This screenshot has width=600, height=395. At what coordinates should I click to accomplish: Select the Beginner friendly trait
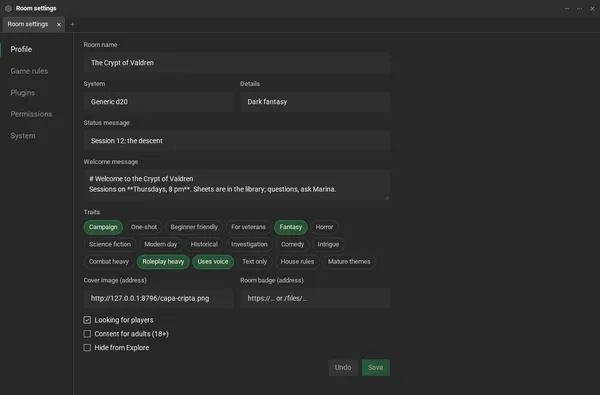click(194, 227)
